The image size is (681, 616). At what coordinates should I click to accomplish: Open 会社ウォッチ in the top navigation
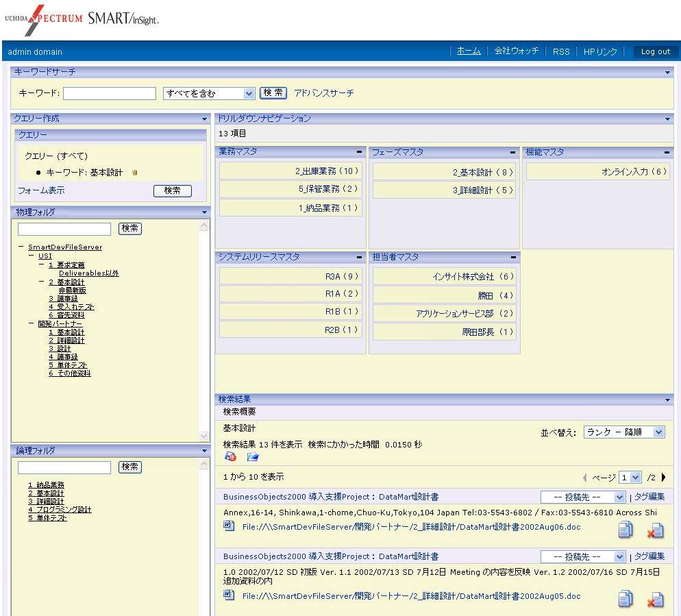click(516, 51)
